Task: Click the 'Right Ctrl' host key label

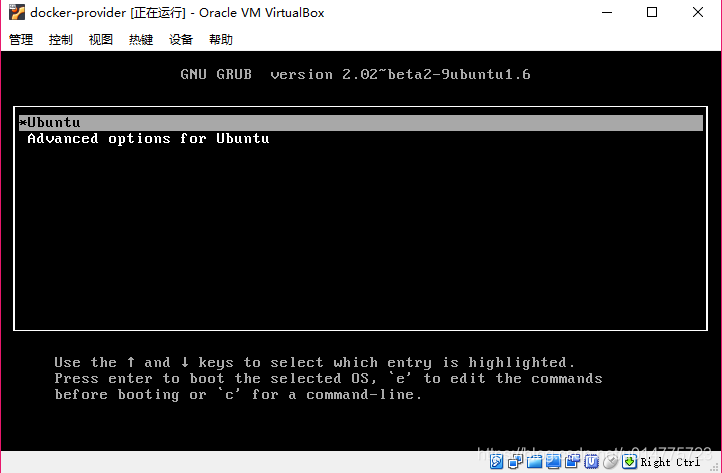Action: pyautogui.click(x=670, y=462)
